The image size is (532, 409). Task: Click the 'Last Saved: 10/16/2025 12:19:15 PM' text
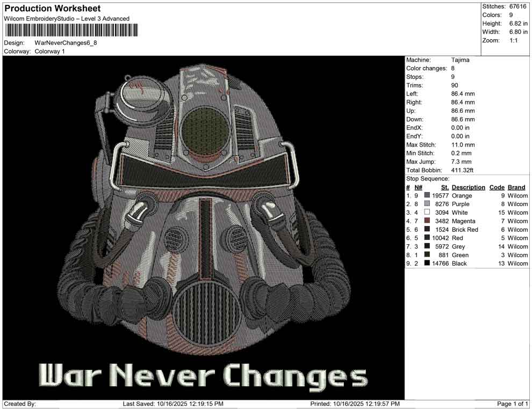173,404
